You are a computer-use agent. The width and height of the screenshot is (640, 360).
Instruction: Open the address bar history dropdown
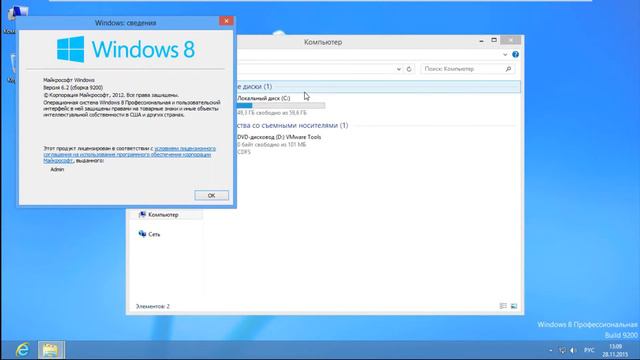tap(399, 69)
